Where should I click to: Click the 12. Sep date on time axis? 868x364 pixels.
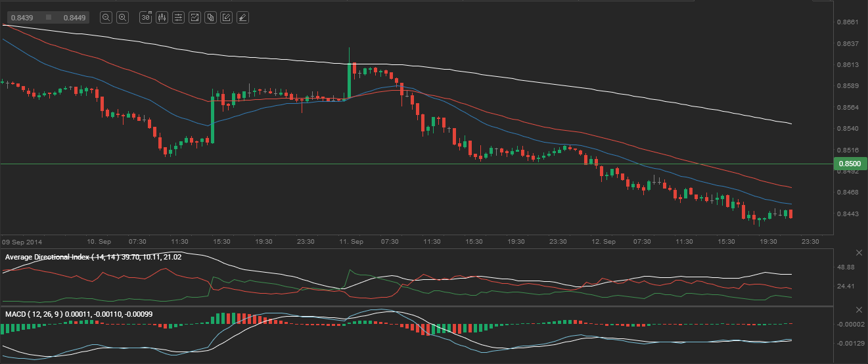(605, 242)
